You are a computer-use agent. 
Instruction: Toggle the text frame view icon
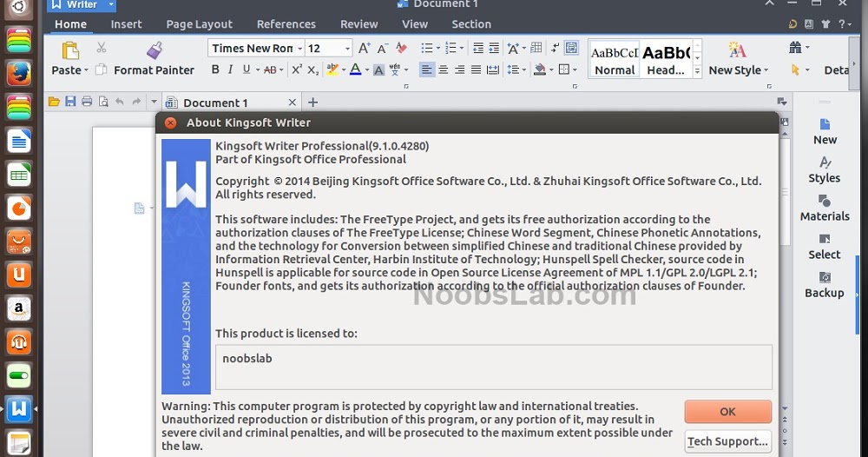click(571, 48)
